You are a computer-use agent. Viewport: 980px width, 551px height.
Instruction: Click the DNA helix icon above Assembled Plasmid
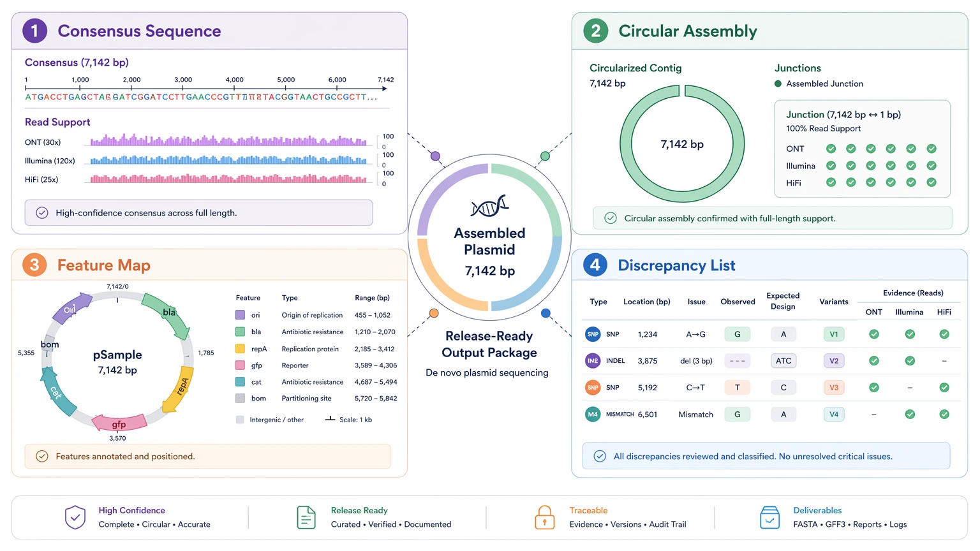click(490, 206)
